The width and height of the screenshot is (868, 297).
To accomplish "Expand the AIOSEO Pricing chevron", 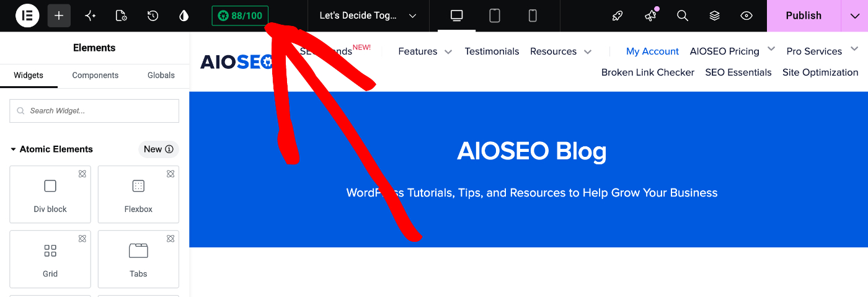I will [771, 48].
